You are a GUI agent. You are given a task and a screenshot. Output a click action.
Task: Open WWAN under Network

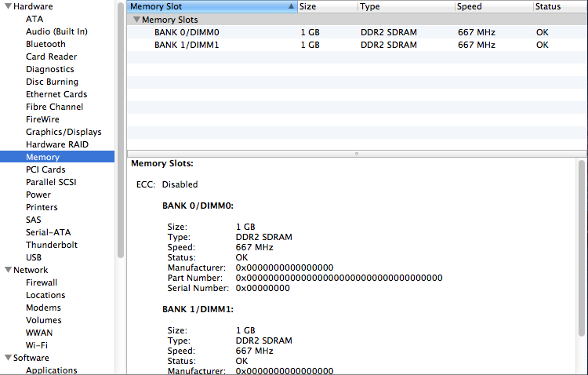(39, 333)
